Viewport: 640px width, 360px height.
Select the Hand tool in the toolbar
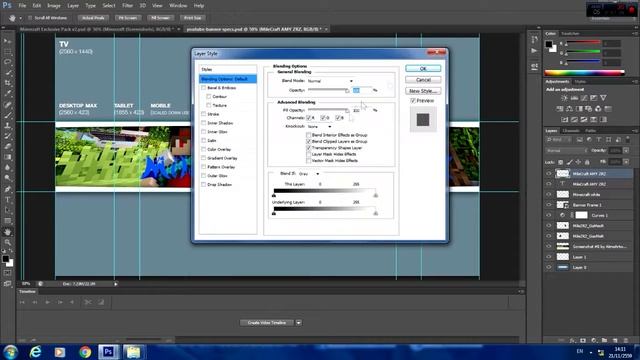pos(7,232)
